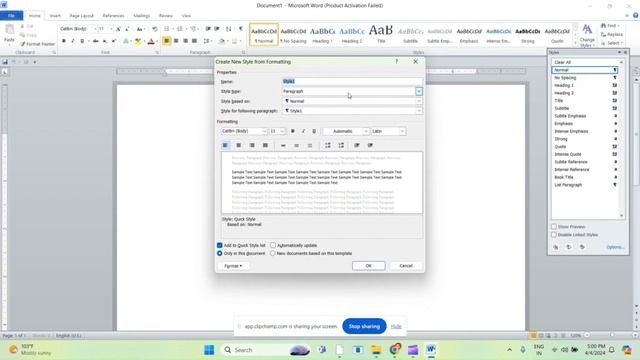Select the align right icon in the dialog
The image size is (640, 360).
[252, 145]
